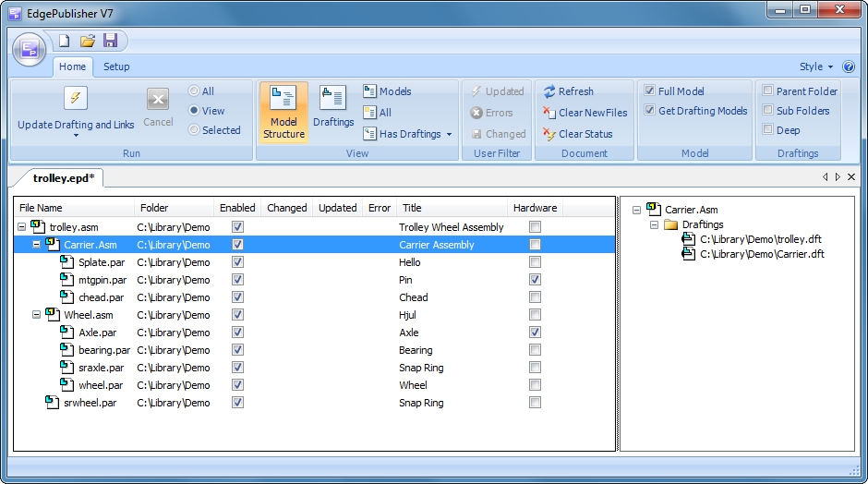
Task: Select C:\Library\Demo\trolley.dft drafting entry
Action: (x=760, y=239)
